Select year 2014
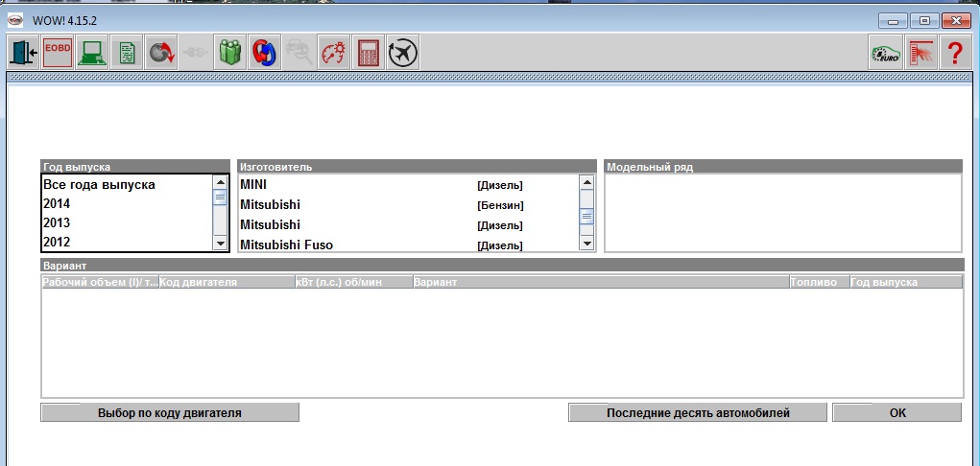The width and height of the screenshot is (980, 466). (128, 203)
